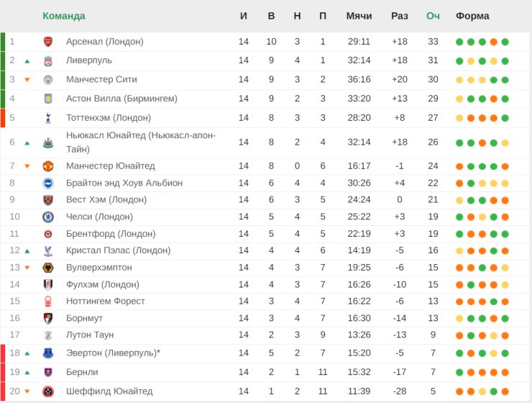
Task: Open the Liverpool club crest icon
Action: [48, 61]
